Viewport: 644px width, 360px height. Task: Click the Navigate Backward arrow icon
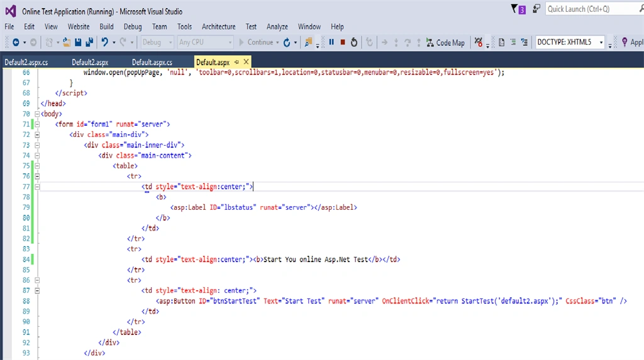[16, 42]
